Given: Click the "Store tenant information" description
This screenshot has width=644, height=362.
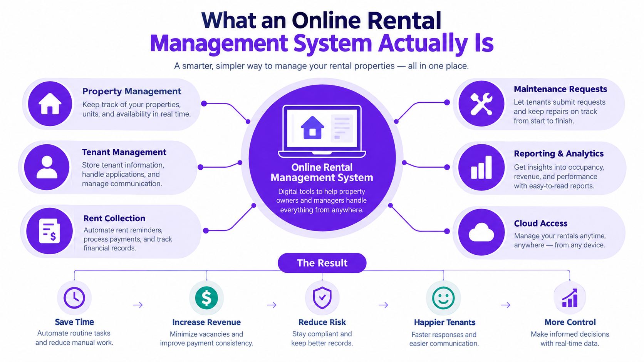Looking at the screenshot, I should pos(123,174).
